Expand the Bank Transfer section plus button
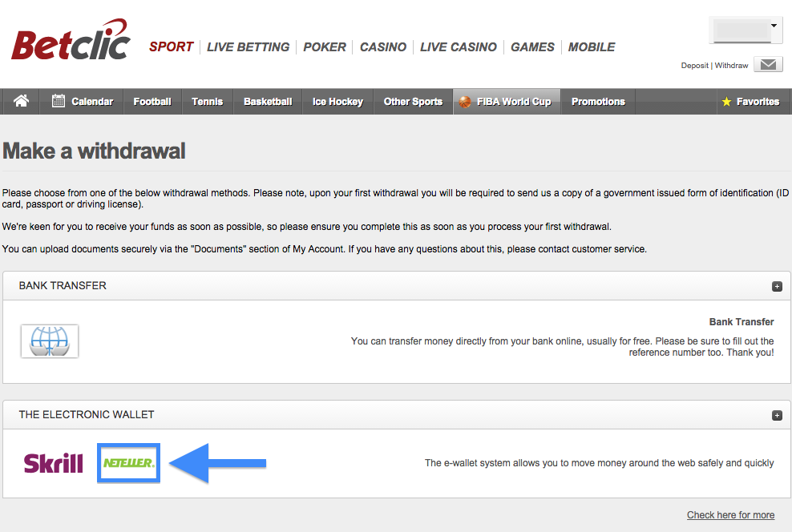The height and width of the screenshot is (532, 792). pyautogui.click(x=777, y=286)
